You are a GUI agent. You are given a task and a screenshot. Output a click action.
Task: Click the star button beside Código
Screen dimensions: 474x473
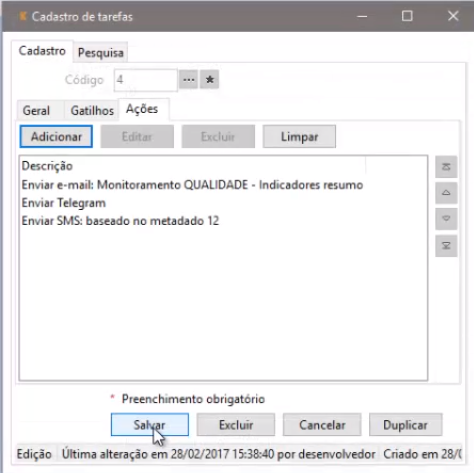(209, 80)
